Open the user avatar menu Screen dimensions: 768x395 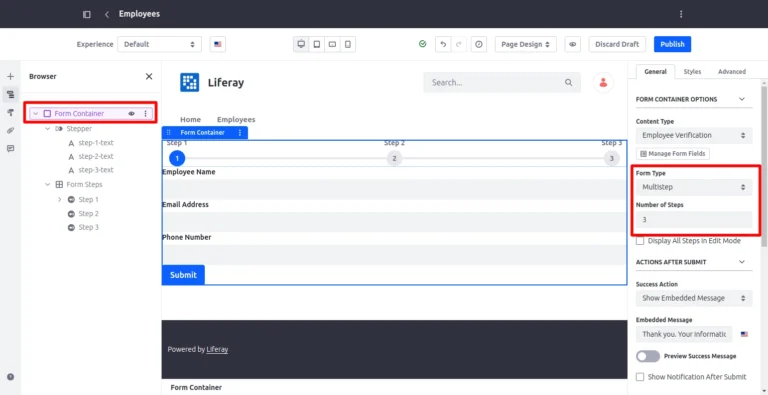click(x=603, y=82)
